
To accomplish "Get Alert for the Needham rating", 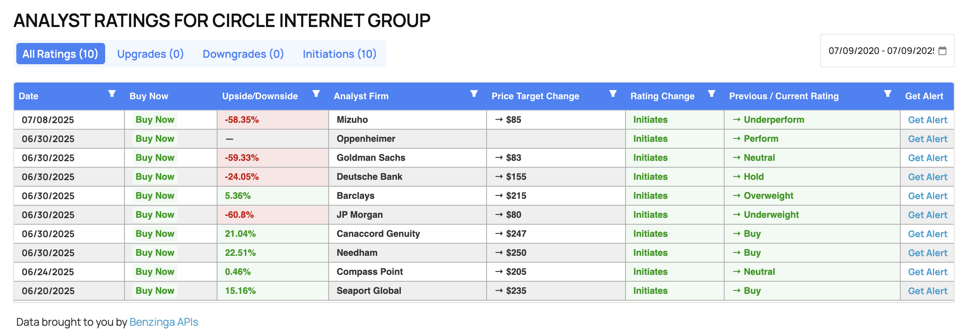I will click(x=928, y=254).
